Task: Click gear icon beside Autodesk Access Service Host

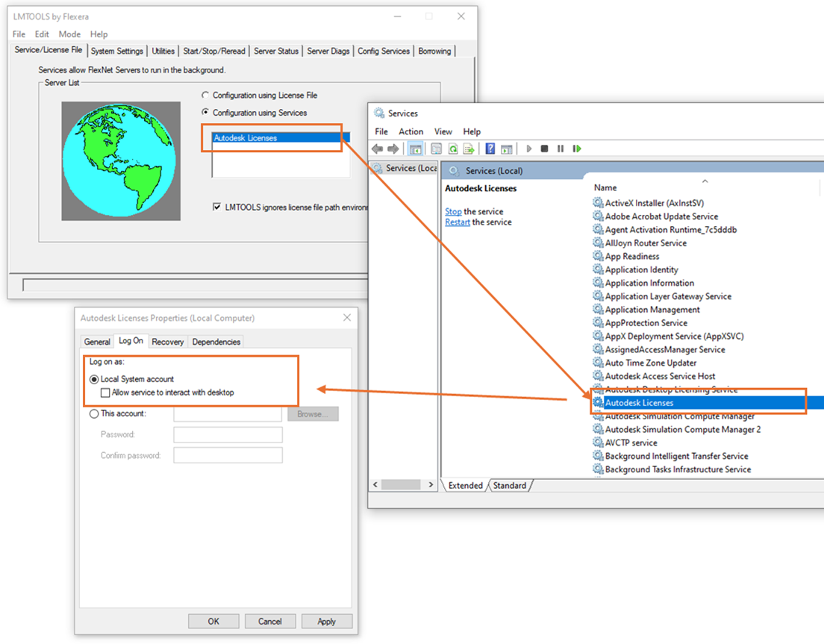Action: coord(598,375)
